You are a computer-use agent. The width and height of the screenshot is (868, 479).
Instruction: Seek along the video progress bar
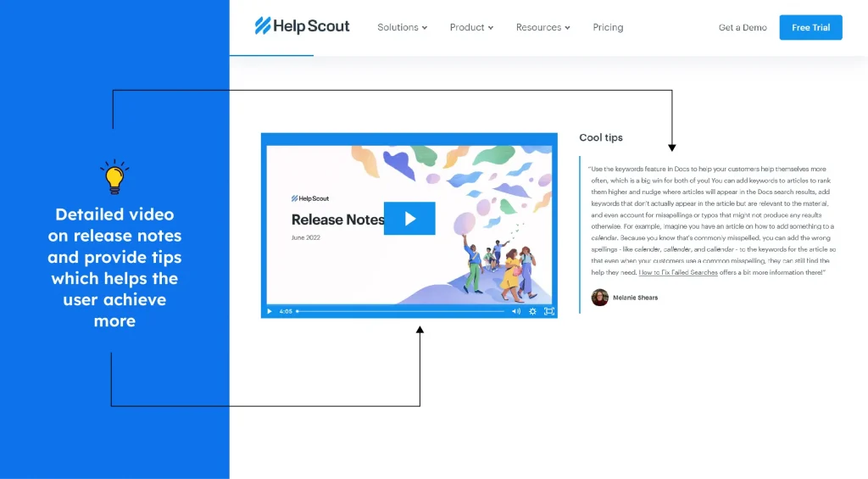click(x=400, y=311)
